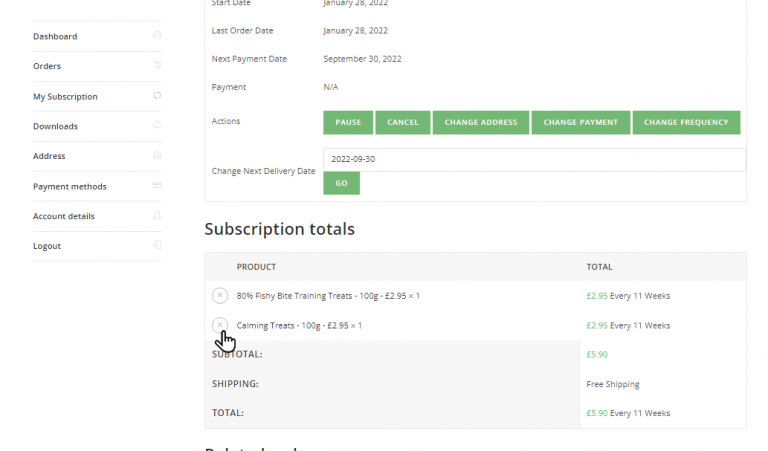The image size is (768, 451).
Task: Open Change Frequency option
Action: tap(686, 122)
